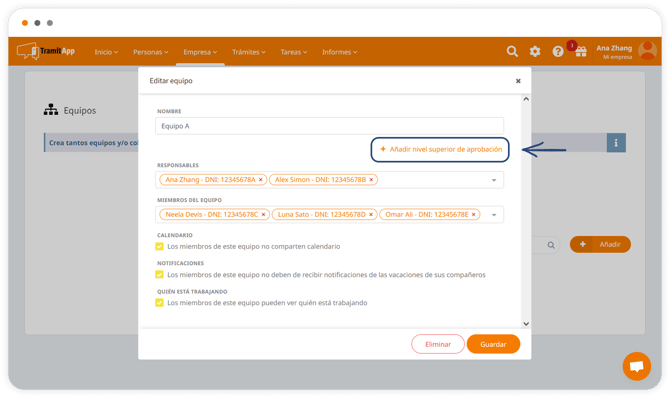Image resolution: width=670 pixels, height=398 pixels.
Task: Click 'Crea tantos equipos' banner text
Action: pyautogui.click(x=93, y=143)
